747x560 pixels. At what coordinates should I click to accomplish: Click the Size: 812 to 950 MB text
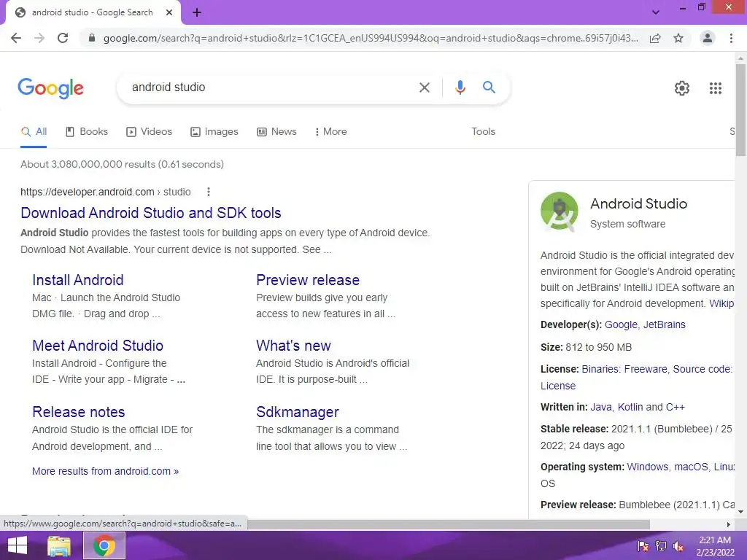[586, 347]
